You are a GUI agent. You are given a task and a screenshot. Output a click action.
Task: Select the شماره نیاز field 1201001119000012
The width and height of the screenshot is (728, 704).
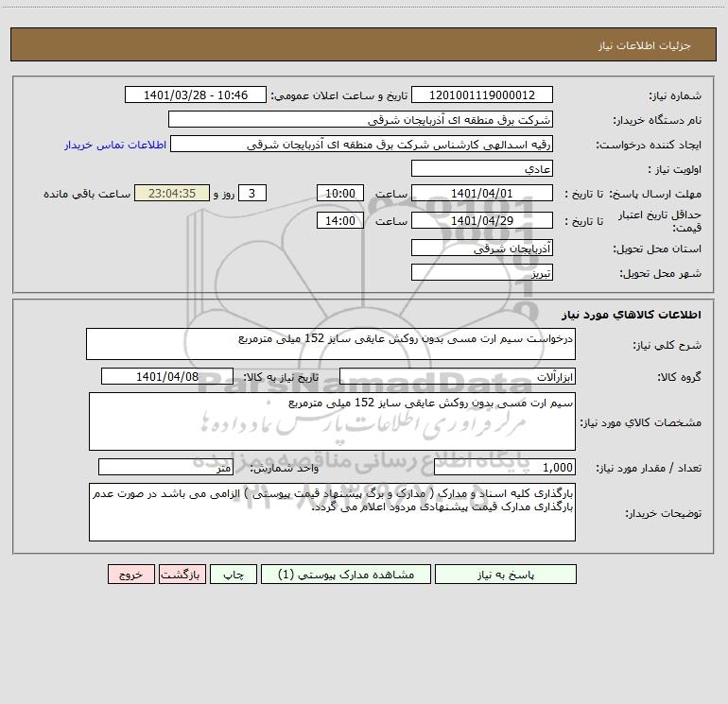(482, 94)
